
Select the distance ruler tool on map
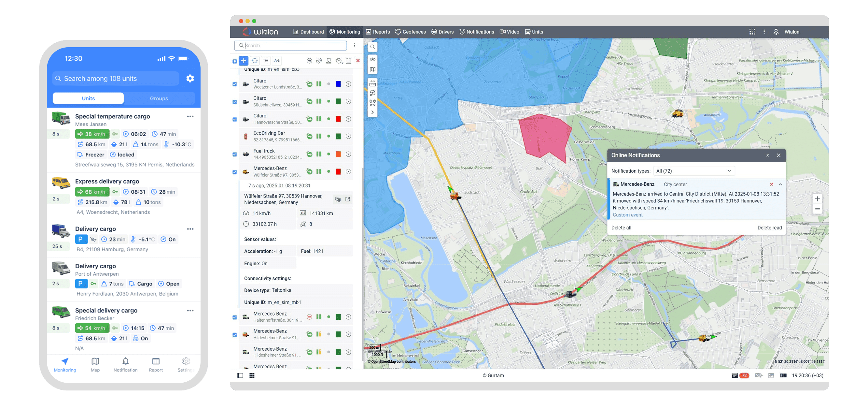click(x=372, y=83)
